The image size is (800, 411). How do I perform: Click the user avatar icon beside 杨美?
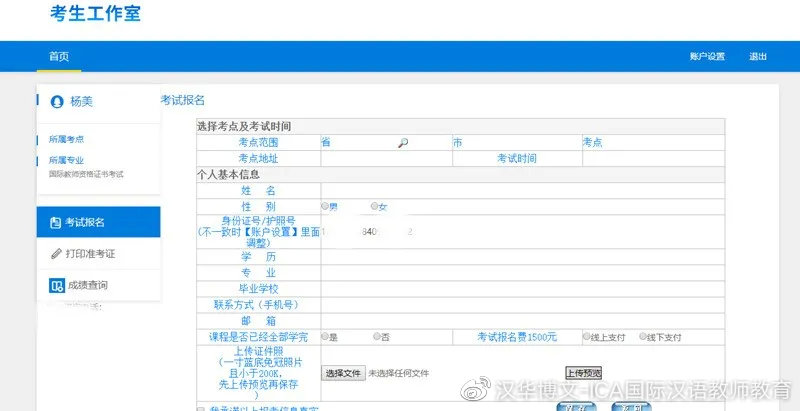coord(57,101)
